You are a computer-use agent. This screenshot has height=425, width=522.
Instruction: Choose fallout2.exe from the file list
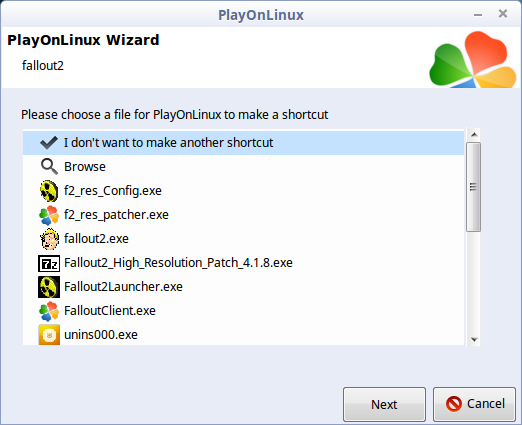pos(243,239)
